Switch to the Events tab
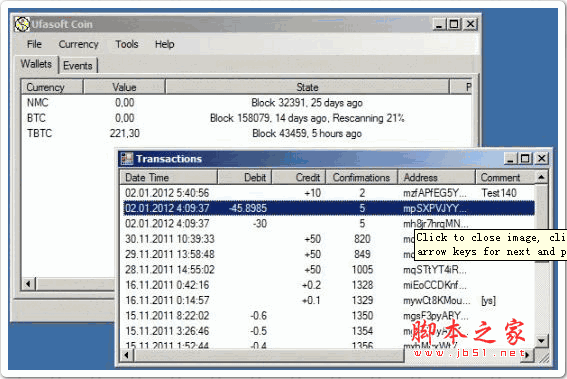 (x=78, y=66)
